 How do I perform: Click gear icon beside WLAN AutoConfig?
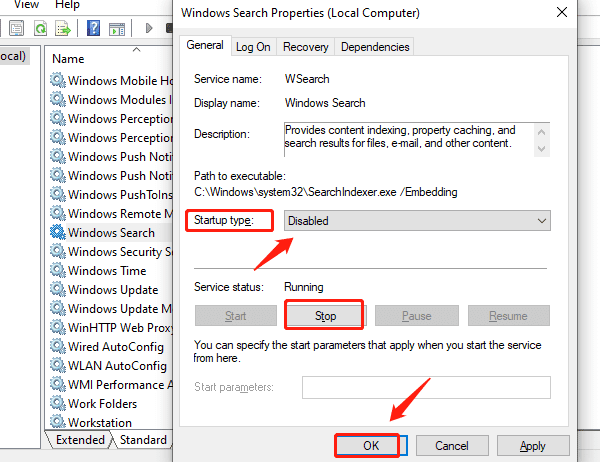58,365
